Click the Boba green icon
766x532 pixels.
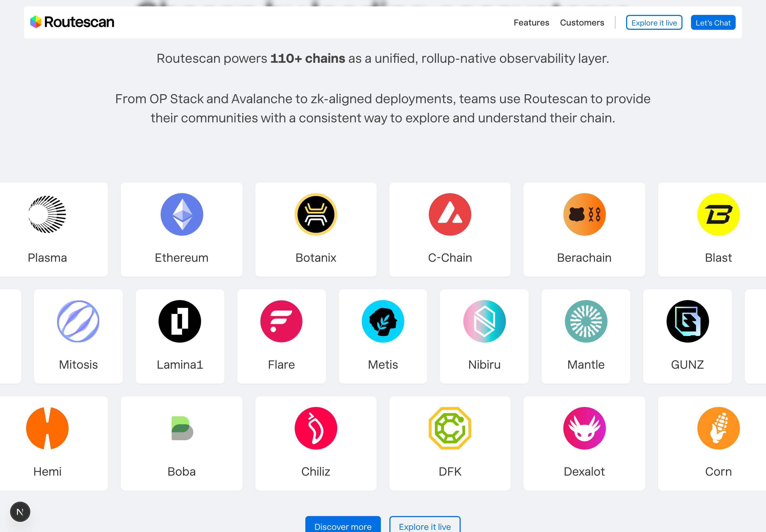(x=182, y=428)
